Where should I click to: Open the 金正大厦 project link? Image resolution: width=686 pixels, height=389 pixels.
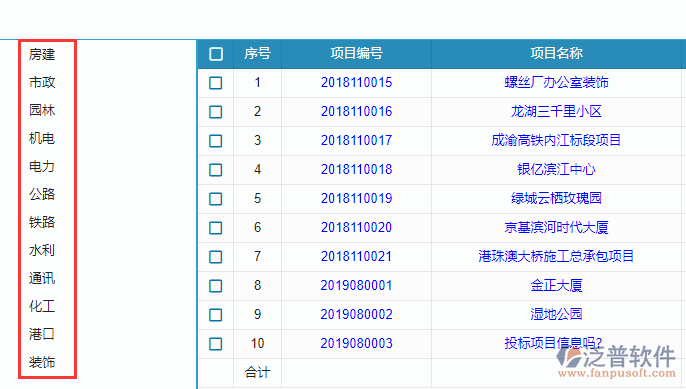(556, 285)
